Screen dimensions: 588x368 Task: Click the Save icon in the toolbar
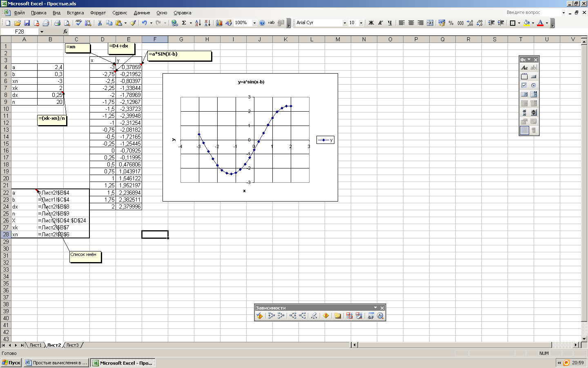click(27, 23)
